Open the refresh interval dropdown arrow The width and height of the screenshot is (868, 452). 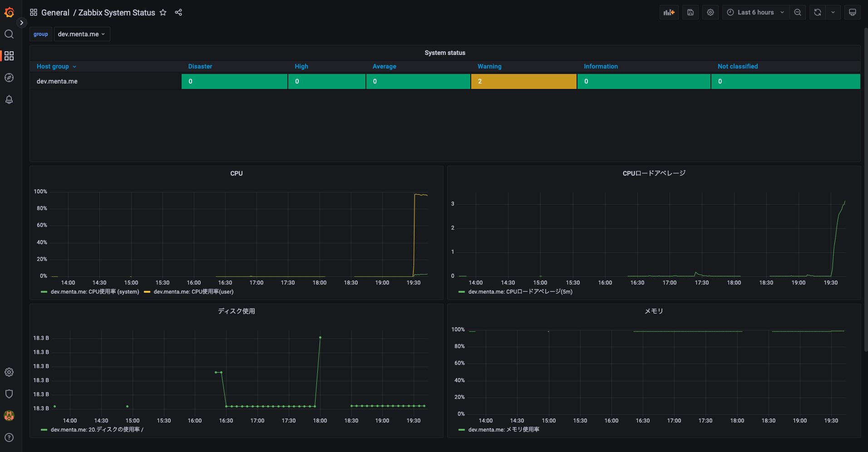coord(833,13)
